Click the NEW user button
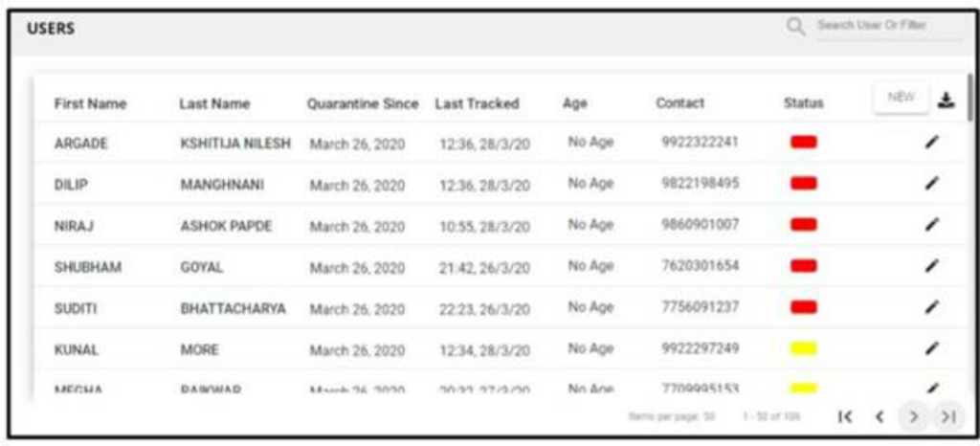The image size is (980, 446). (901, 98)
